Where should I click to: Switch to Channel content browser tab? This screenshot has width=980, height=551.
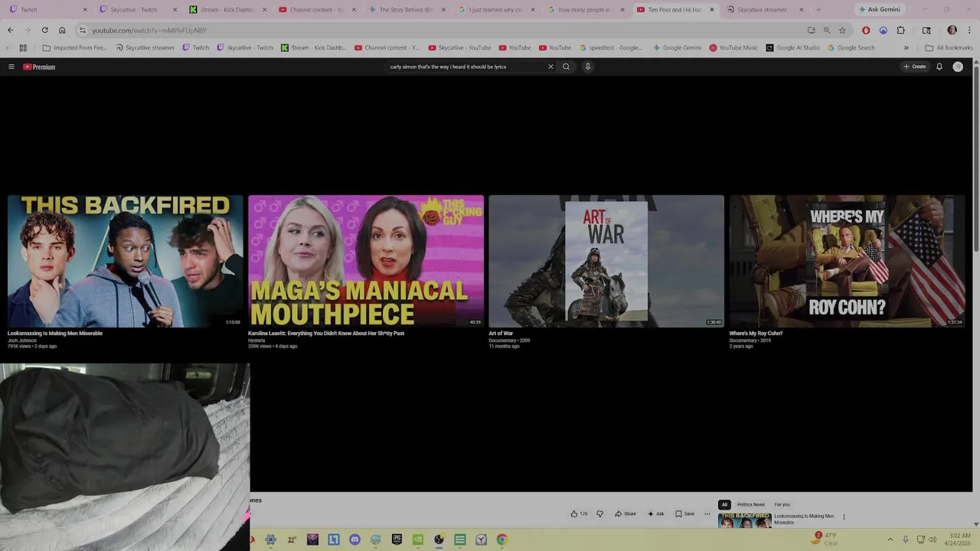[315, 10]
